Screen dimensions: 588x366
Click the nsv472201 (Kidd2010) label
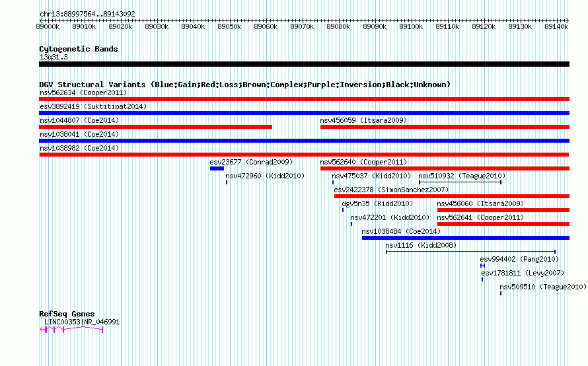tap(390, 217)
